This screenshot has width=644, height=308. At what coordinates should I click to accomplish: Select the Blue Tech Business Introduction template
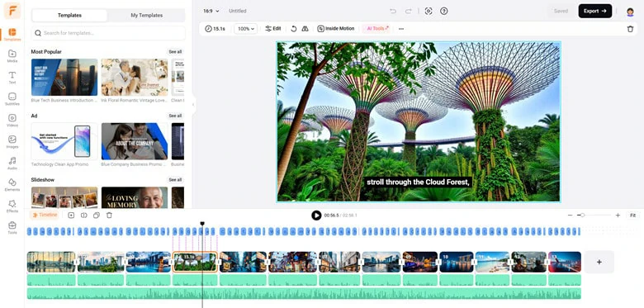[x=64, y=77]
